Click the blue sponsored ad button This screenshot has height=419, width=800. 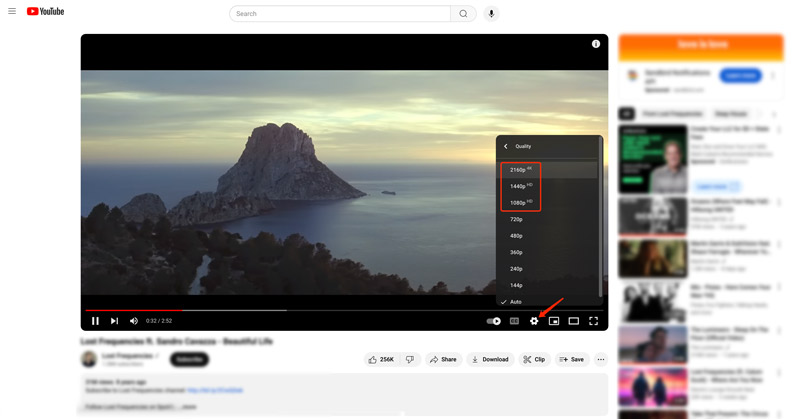click(x=740, y=76)
